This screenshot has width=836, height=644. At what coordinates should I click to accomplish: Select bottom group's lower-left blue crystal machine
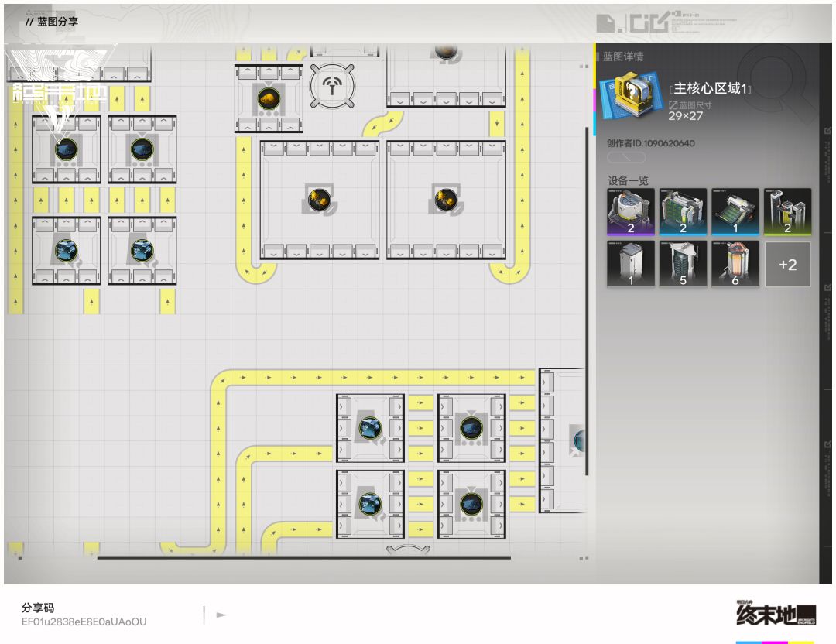pyautogui.click(x=370, y=504)
